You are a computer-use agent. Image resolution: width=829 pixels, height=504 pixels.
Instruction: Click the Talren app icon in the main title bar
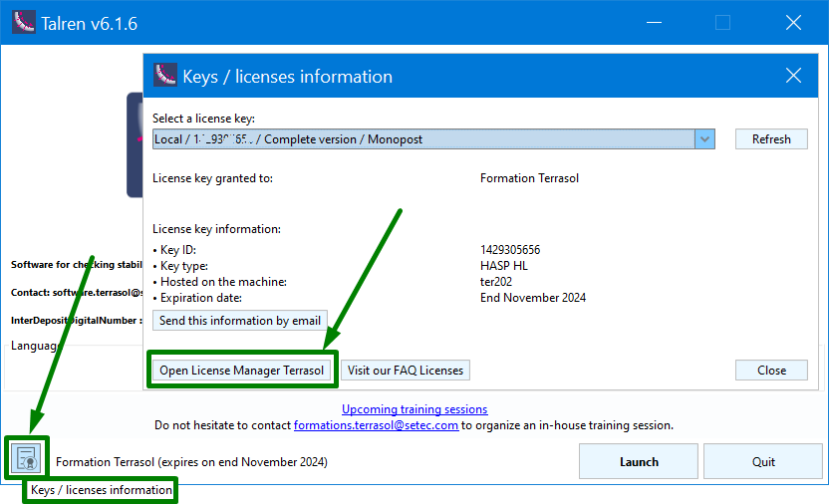coord(23,22)
